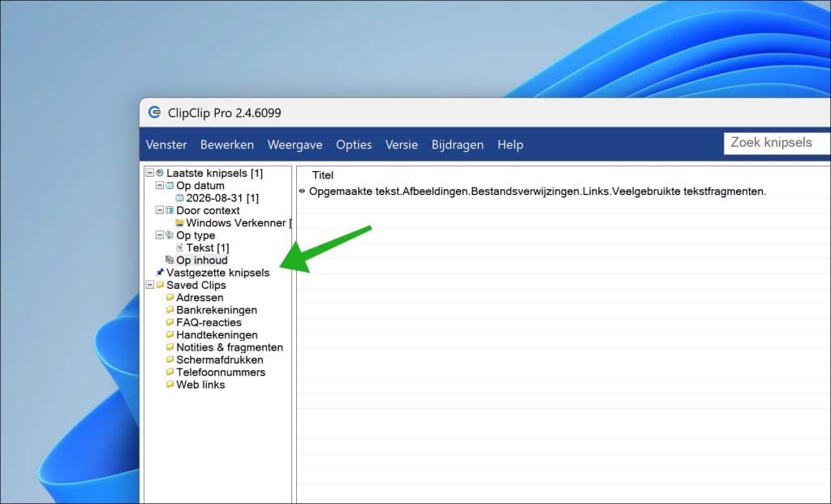This screenshot has width=831, height=504.
Task: Click the Zoek knipsels search field
Action: click(777, 143)
